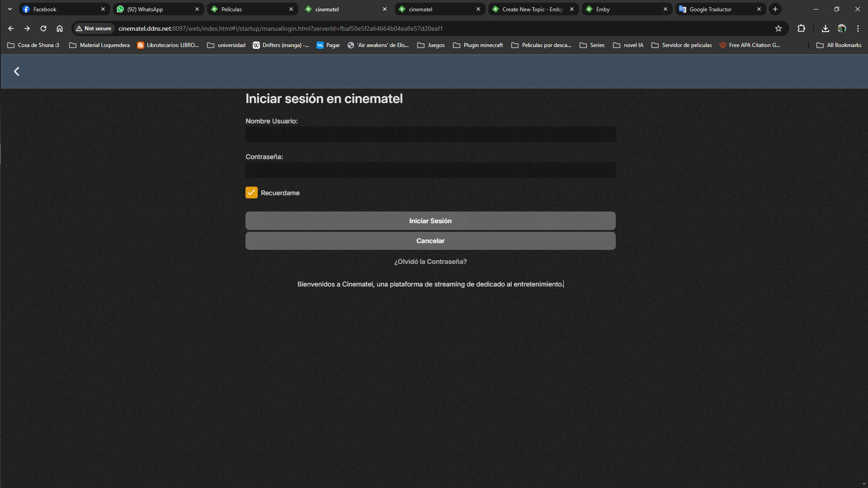Reload the current page
868x488 pixels.
[43, 28]
